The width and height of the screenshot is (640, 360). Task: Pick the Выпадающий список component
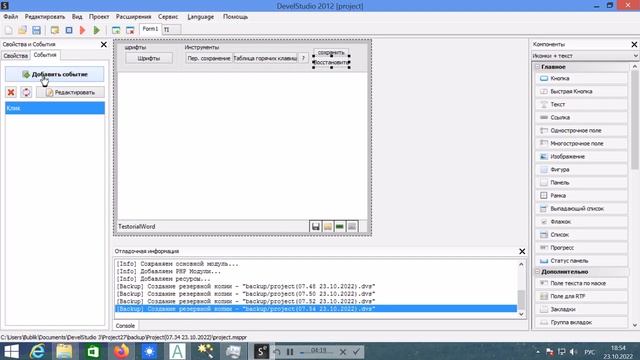(581, 209)
